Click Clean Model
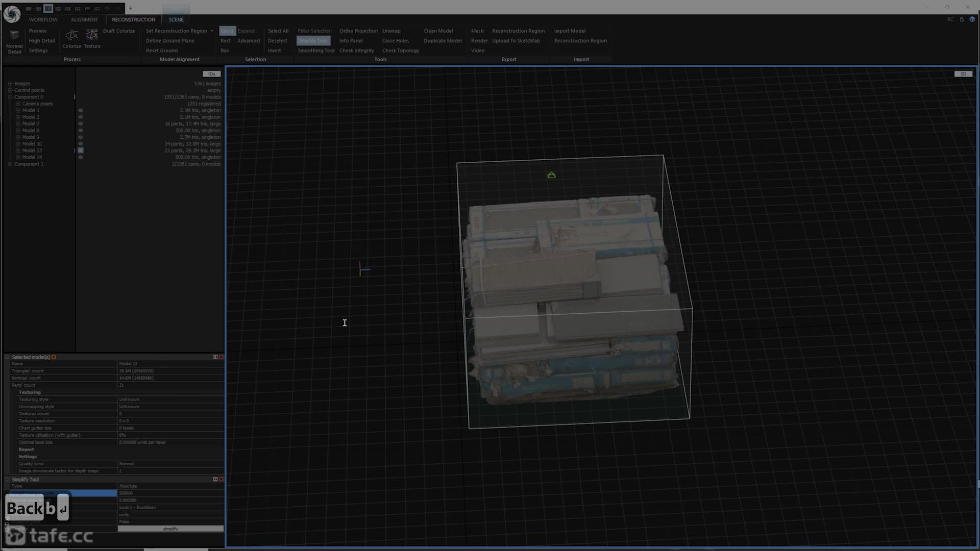 [x=438, y=31]
